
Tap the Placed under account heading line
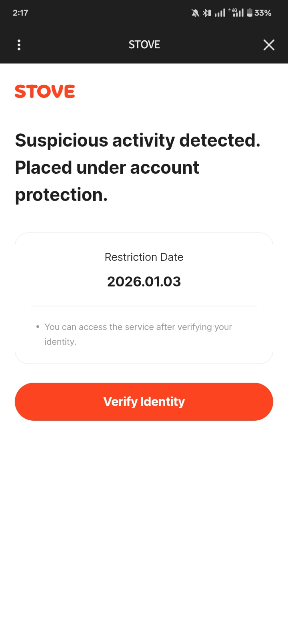tap(107, 168)
